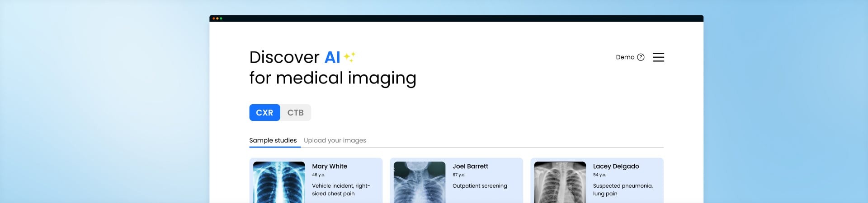
Task: Click the yellow sparkle icon beside AI
Action: coord(349,57)
